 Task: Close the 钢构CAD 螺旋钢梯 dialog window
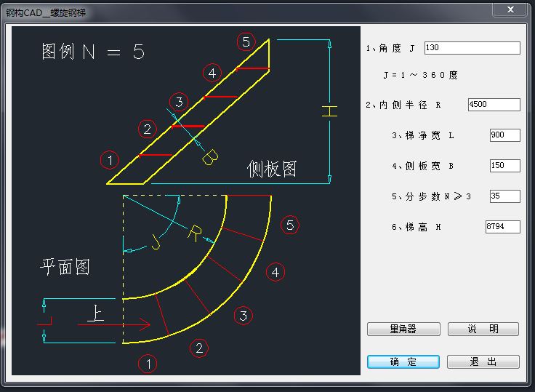point(510,9)
